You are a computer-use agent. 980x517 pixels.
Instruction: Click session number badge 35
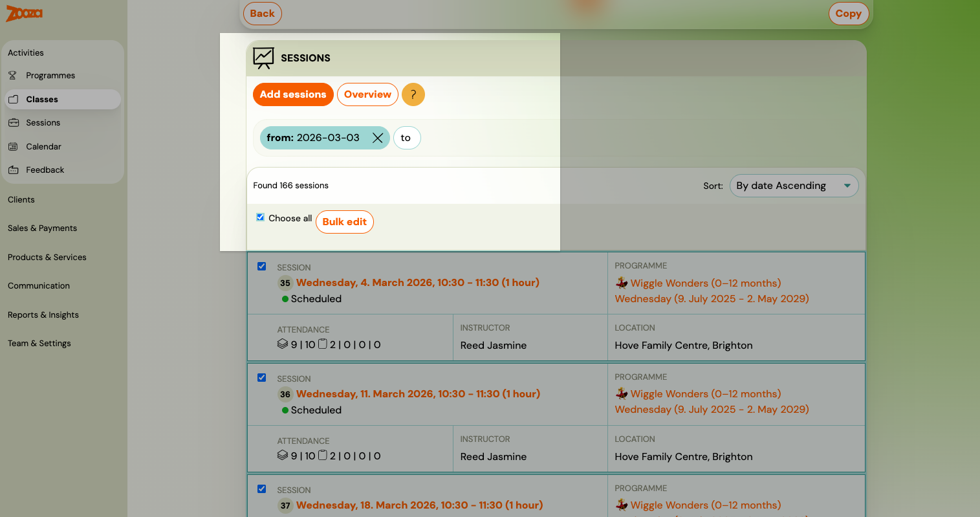pos(285,283)
